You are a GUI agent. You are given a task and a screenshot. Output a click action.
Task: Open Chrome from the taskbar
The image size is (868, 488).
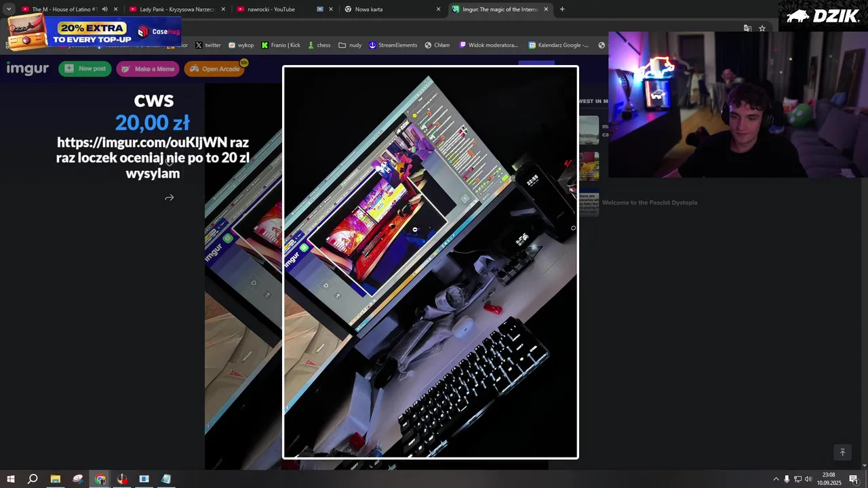100,479
